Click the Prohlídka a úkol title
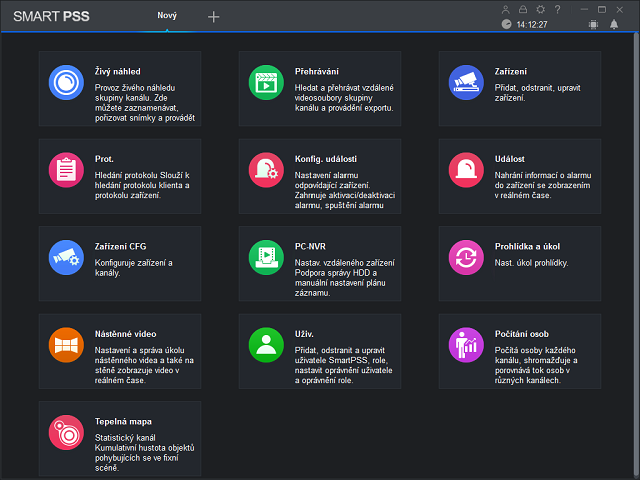 tap(527, 247)
